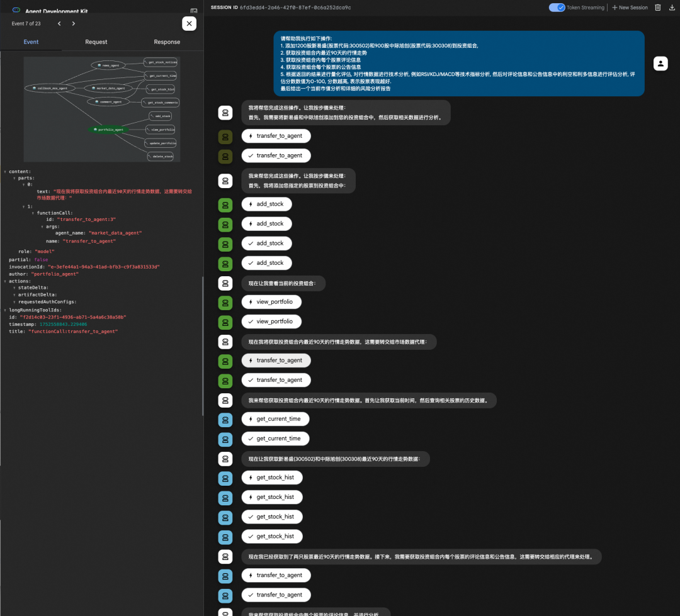Screen dimensions: 680x616
Task: Click the panel layout icon beside the app title
Action: [194, 11]
